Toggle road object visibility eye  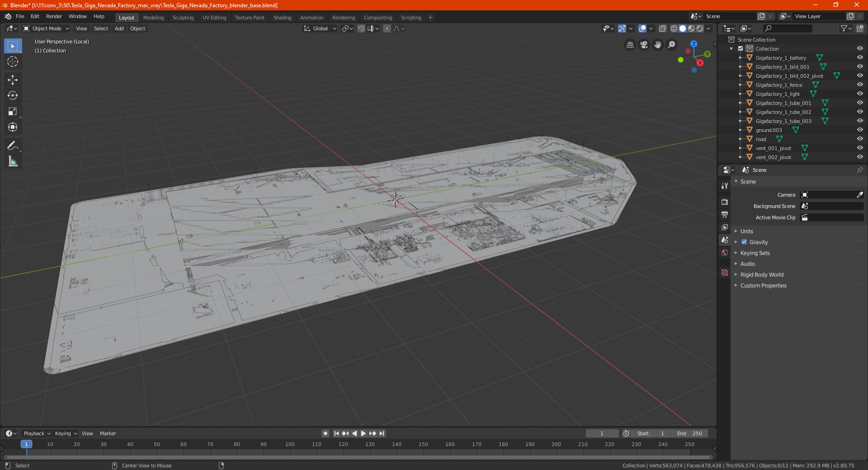(x=860, y=139)
